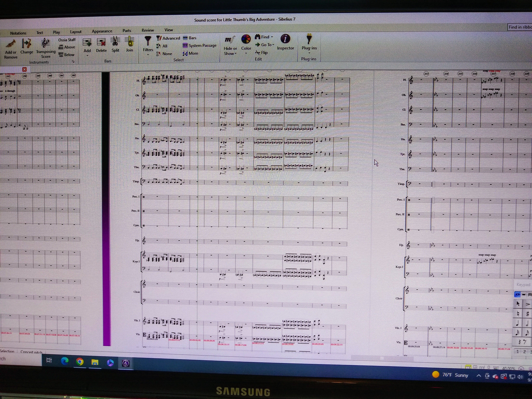Click the Color wheel icon
This screenshot has height=399, width=532.
pyautogui.click(x=246, y=39)
